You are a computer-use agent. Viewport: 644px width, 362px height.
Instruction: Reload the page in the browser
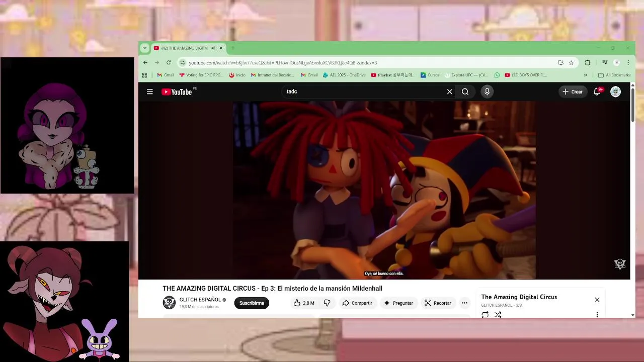(169, 62)
